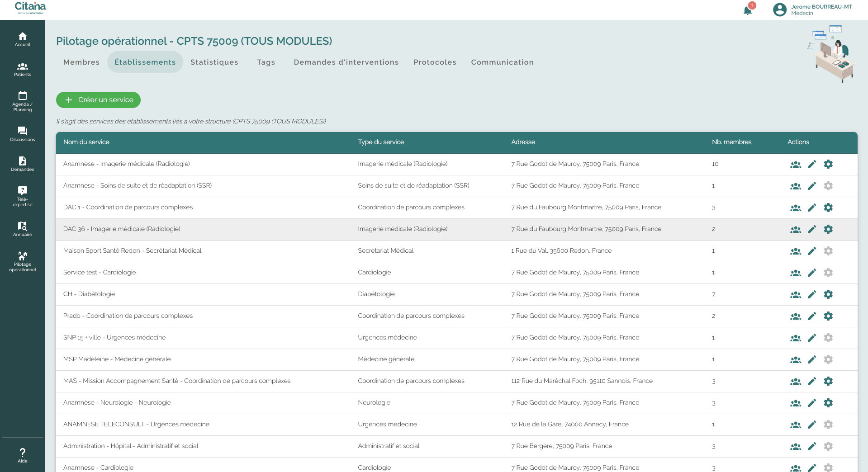The image size is (868, 472).
Task: Open Pilotage opérationnel in sidebar
Action: [23, 261]
